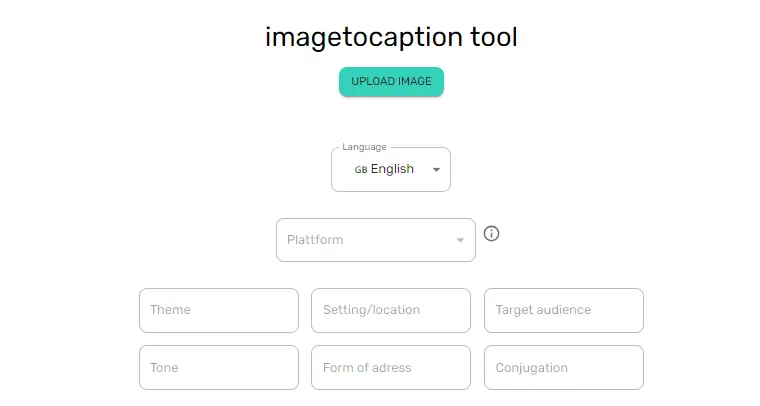The image size is (760, 406).
Task: Click the Language dropdown arrow
Action: pos(436,170)
